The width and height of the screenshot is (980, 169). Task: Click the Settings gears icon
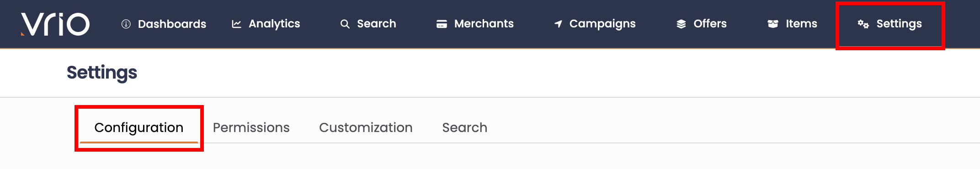coord(863,24)
